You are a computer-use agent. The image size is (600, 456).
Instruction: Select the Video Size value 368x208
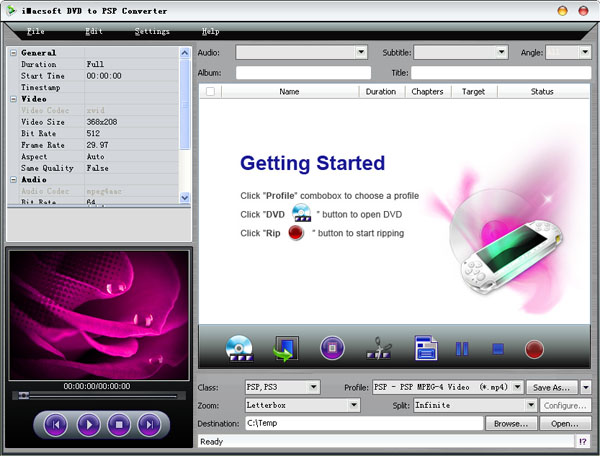point(102,122)
